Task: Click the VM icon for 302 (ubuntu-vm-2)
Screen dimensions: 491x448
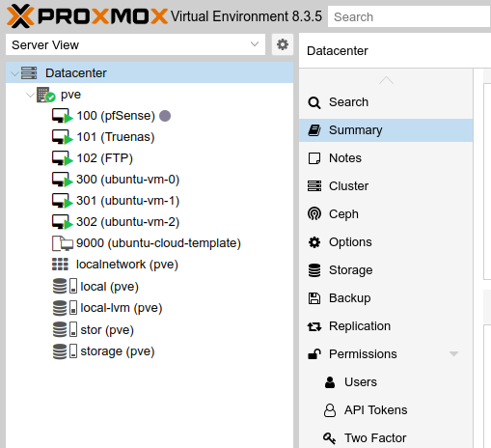Action: pos(63,222)
